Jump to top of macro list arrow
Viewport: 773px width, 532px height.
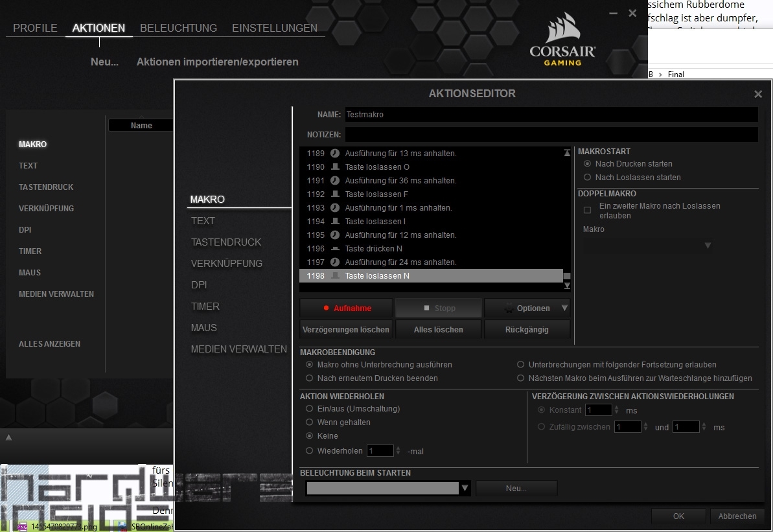567,153
